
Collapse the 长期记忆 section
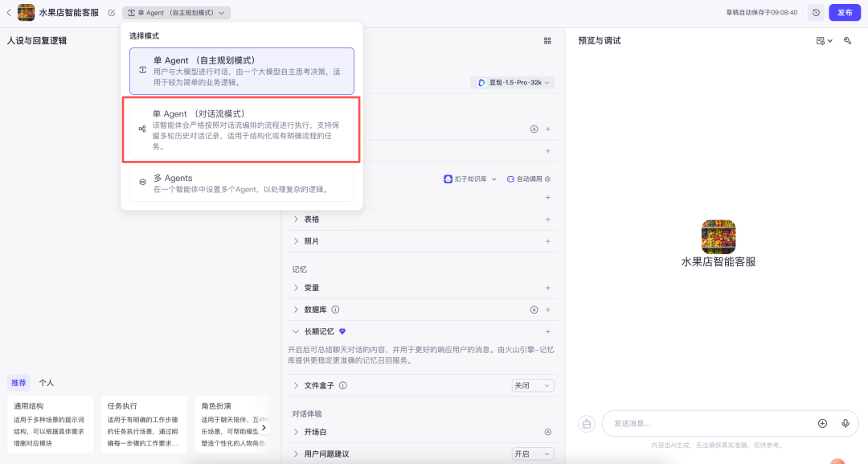click(296, 331)
